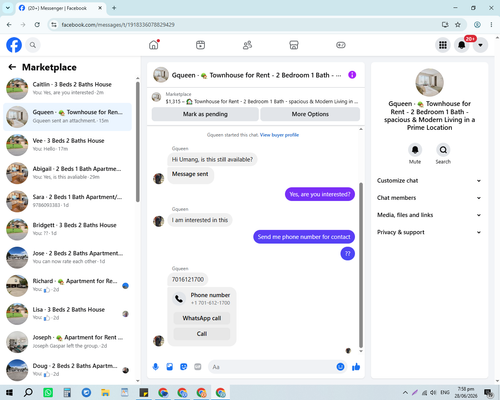Open Lisa 3 Beds 2 Baths House chat
The image size is (500, 400).
(67, 314)
